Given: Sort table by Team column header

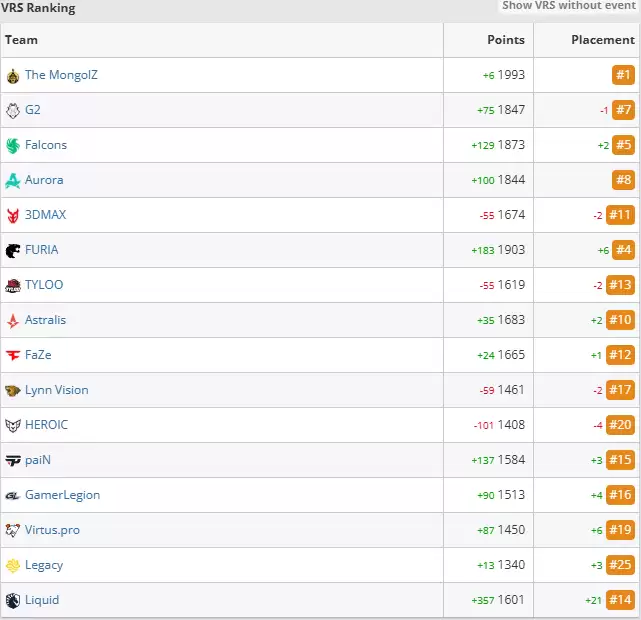Looking at the screenshot, I should point(22,41).
